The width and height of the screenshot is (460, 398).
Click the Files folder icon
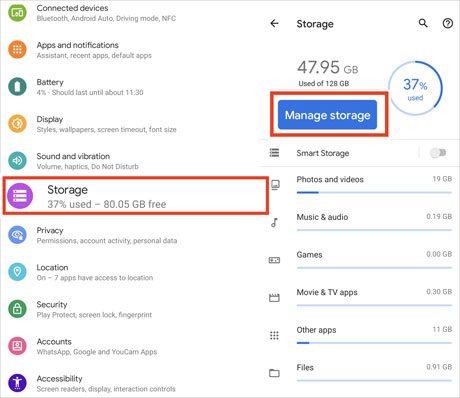pyautogui.click(x=274, y=373)
